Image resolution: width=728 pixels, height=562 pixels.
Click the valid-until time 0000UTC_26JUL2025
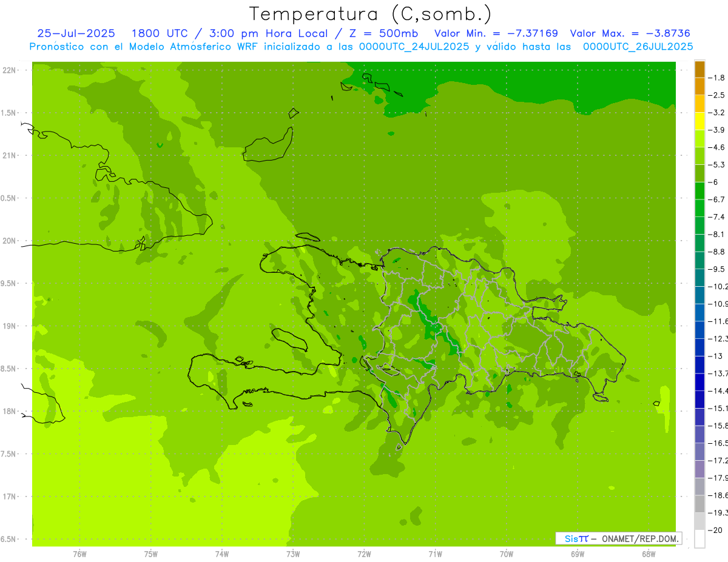tap(638, 47)
